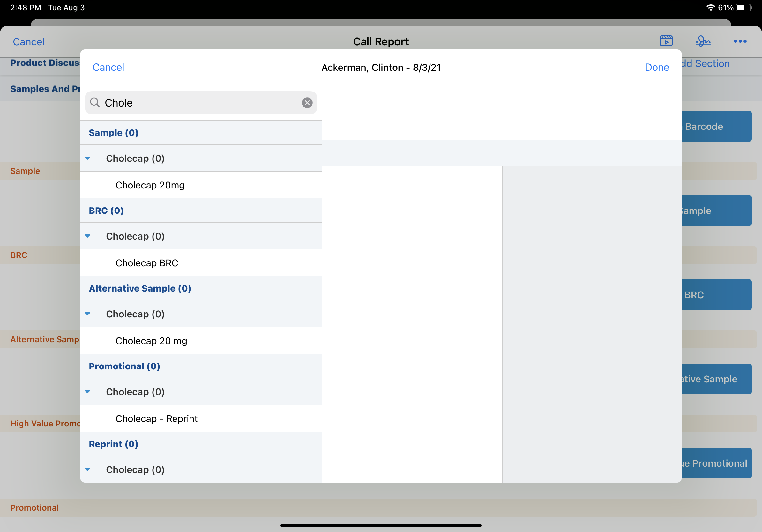Image resolution: width=762 pixels, height=532 pixels.
Task: Collapse Cholecap group under Sample
Action: click(x=88, y=158)
